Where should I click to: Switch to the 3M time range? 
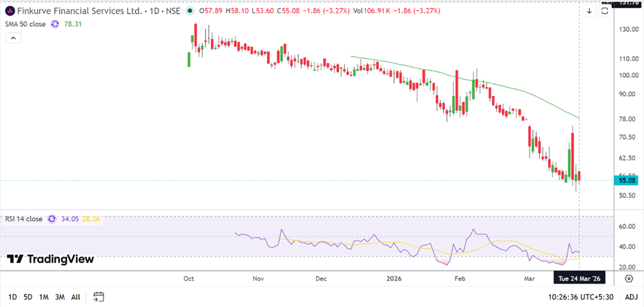point(60,297)
